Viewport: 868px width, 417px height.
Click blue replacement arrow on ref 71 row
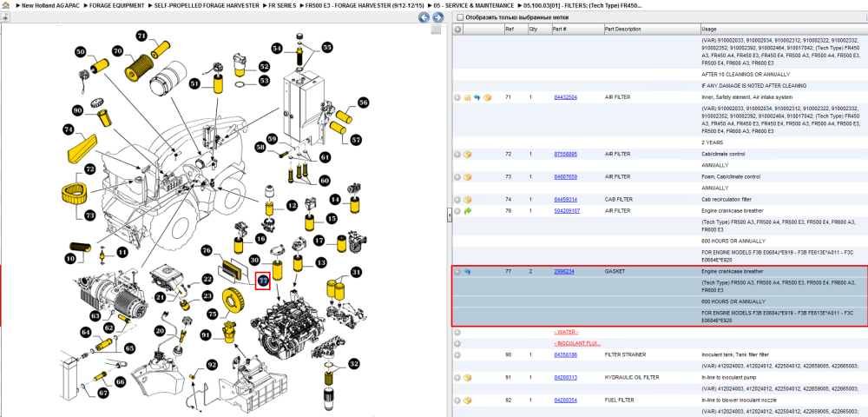pyautogui.click(x=477, y=97)
